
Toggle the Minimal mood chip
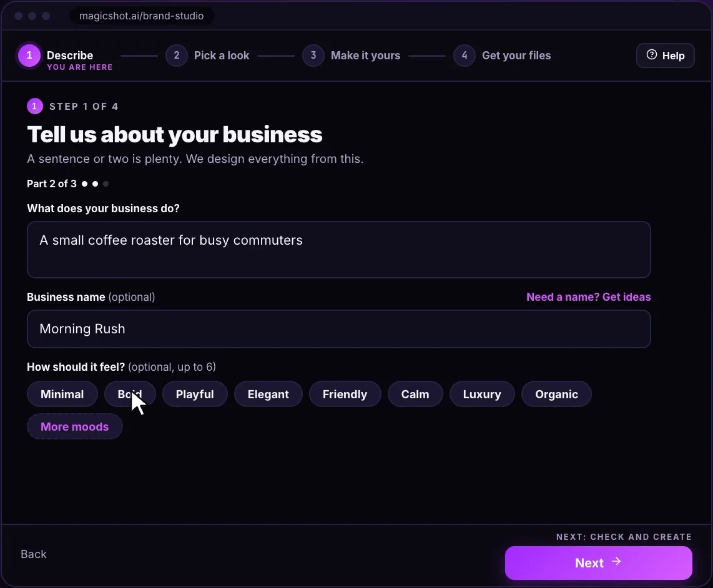click(62, 394)
